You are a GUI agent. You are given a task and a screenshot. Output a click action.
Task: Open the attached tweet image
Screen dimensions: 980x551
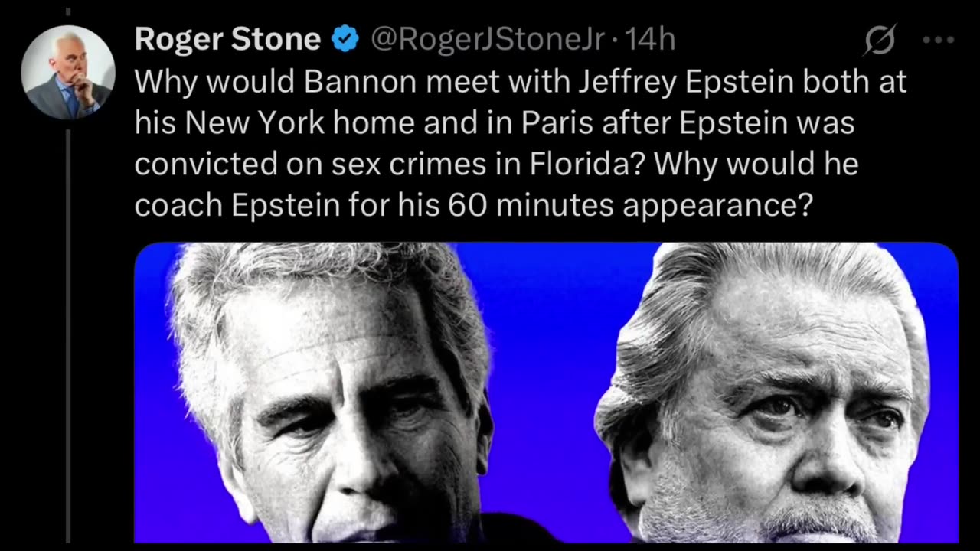coord(546,392)
